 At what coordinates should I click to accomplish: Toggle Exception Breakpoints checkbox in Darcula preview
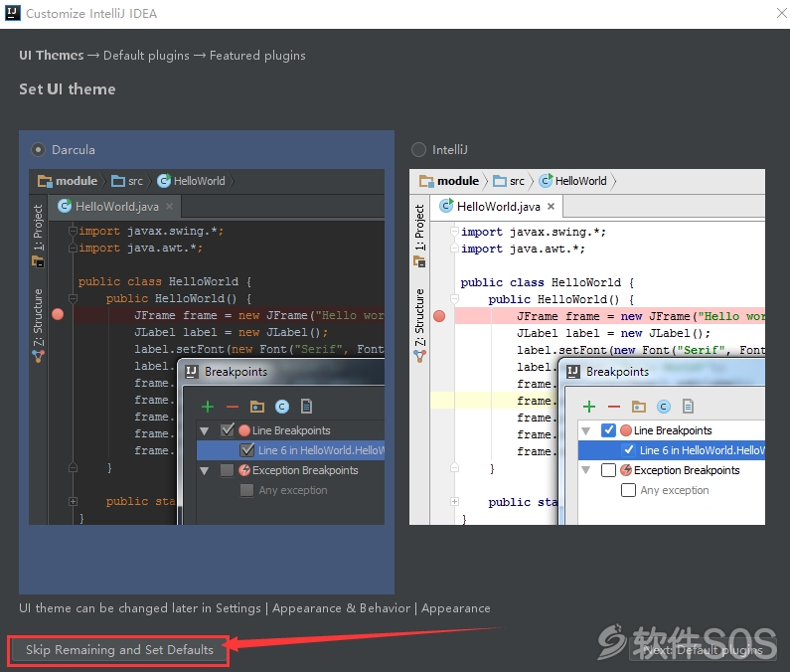coord(228,470)
